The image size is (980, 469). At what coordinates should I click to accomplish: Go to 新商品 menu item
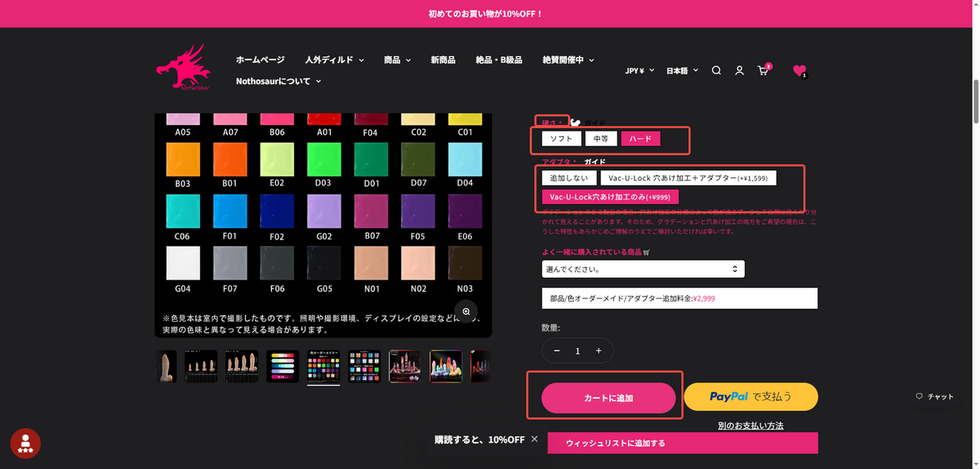pos(443,60)
